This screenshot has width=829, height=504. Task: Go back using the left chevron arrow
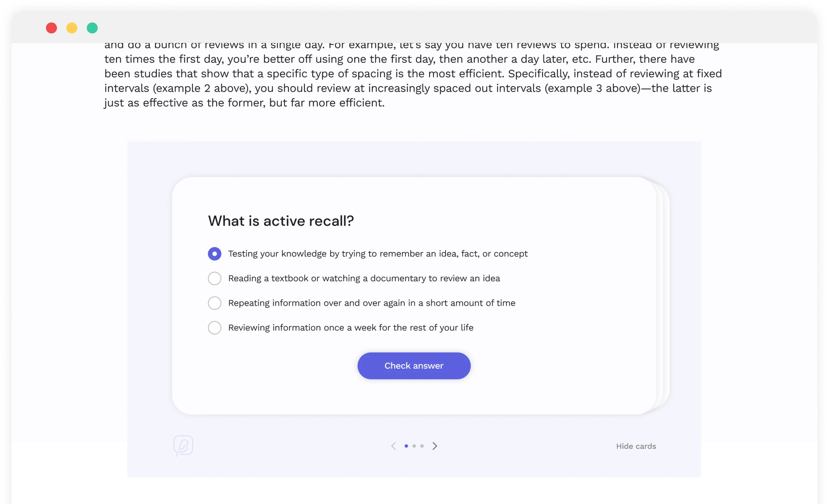pyautogui.click(x=393, y=446)
